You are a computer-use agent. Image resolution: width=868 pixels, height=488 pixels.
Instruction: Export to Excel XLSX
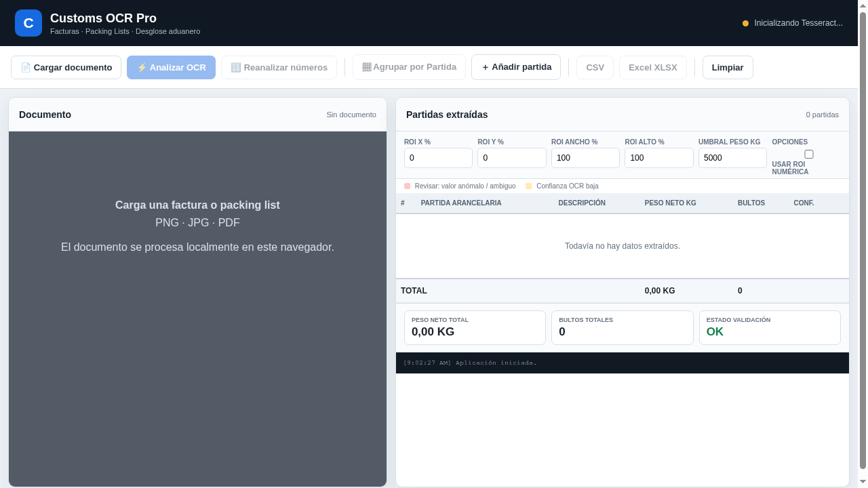point(653,68)
